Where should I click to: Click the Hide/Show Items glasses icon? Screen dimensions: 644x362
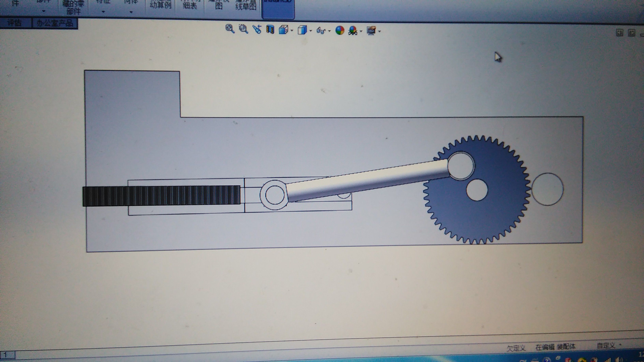(x=321, y=31)
